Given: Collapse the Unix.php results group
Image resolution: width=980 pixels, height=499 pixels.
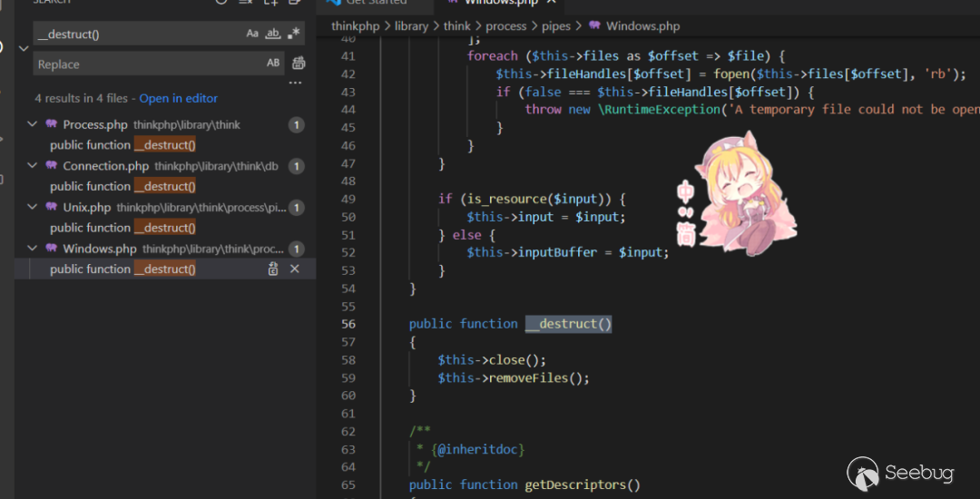Looking at the screenshot, I should tap(32, 208).
